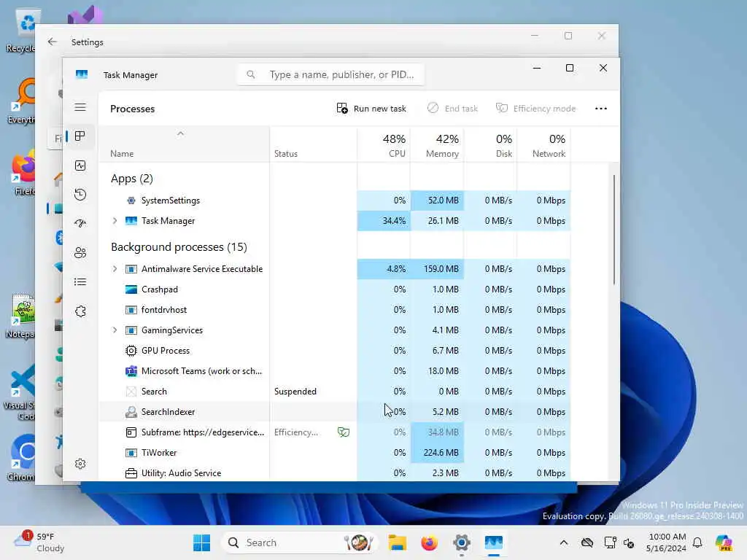
Task: Sort processes by the Status column
Action: pos(314,145)
